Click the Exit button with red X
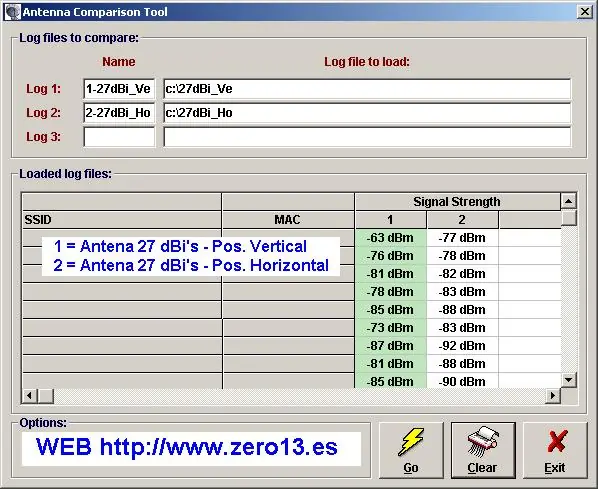 [x=555, y=450]
